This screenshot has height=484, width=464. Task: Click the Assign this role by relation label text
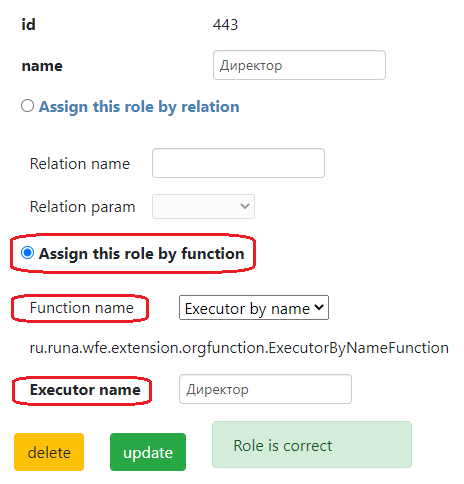(139, 107)
